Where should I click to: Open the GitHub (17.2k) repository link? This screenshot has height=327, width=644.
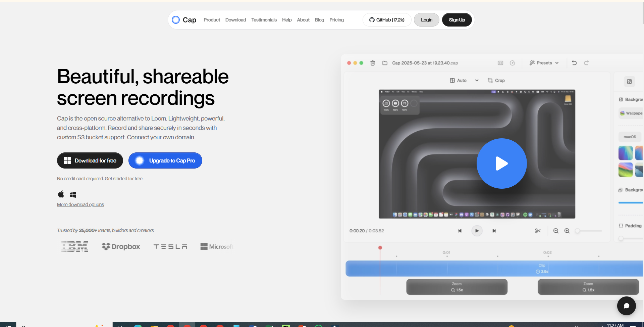click(387, 20)
